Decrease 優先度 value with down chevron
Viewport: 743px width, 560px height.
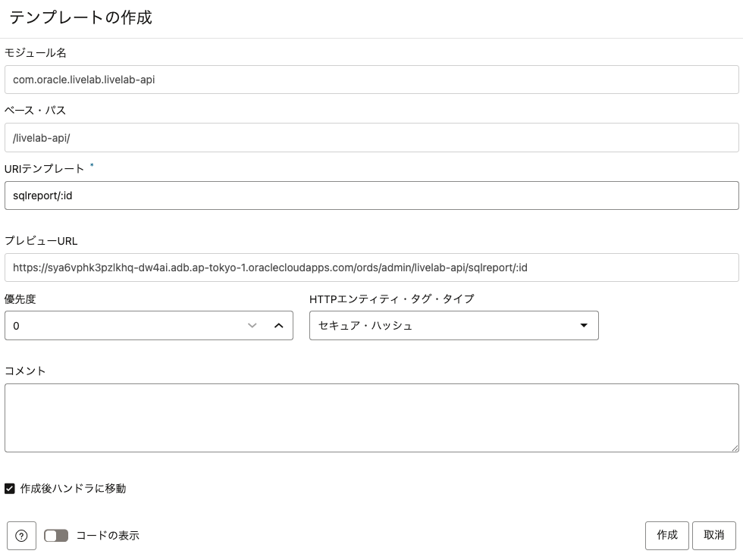click(252, 326)
